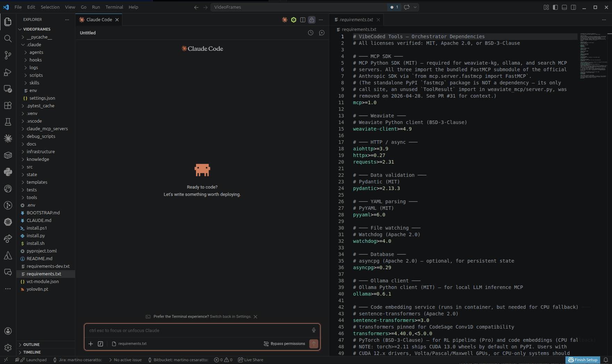Open the Extensions view
The width and height of the screenshot is (612, 364).
tap(8, 105)
